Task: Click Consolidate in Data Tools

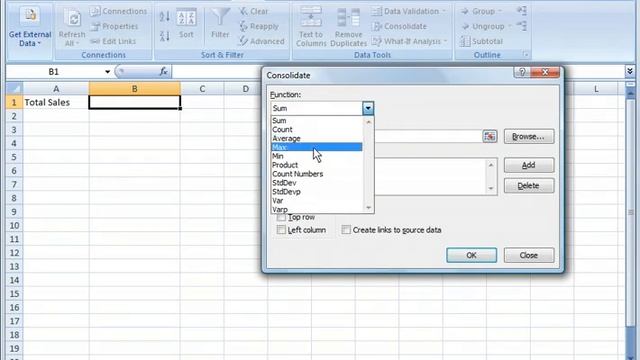Action: click(399, 27)
